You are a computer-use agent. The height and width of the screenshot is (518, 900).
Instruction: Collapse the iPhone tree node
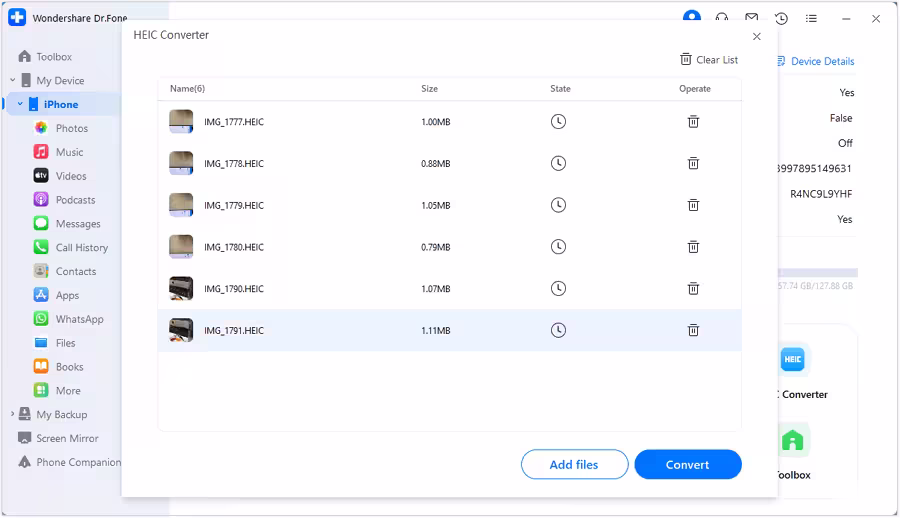20,104
